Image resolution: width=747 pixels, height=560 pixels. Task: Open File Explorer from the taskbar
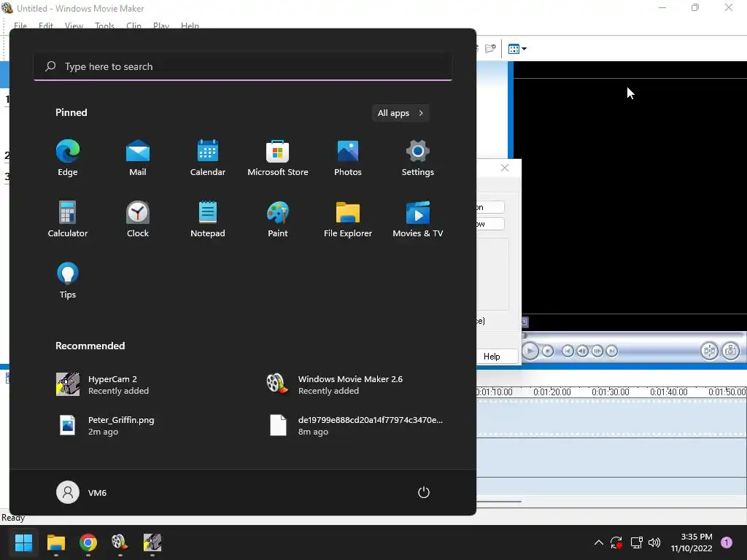(55, 542)
